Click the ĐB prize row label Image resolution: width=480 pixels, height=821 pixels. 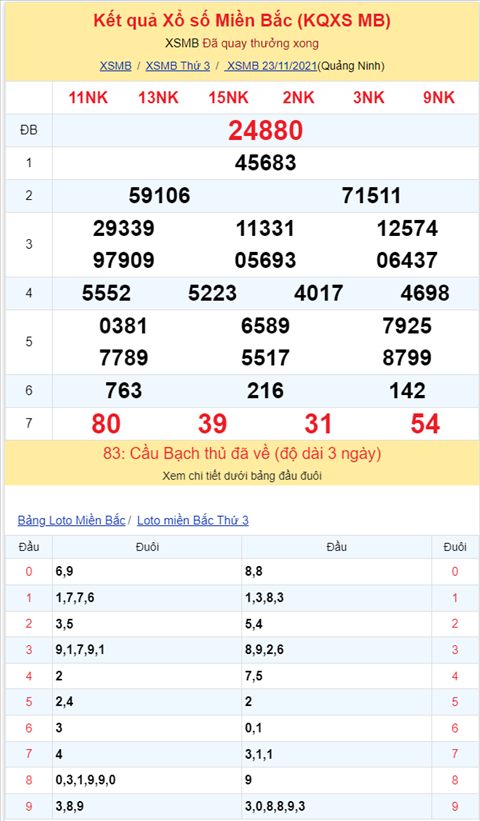29,130
